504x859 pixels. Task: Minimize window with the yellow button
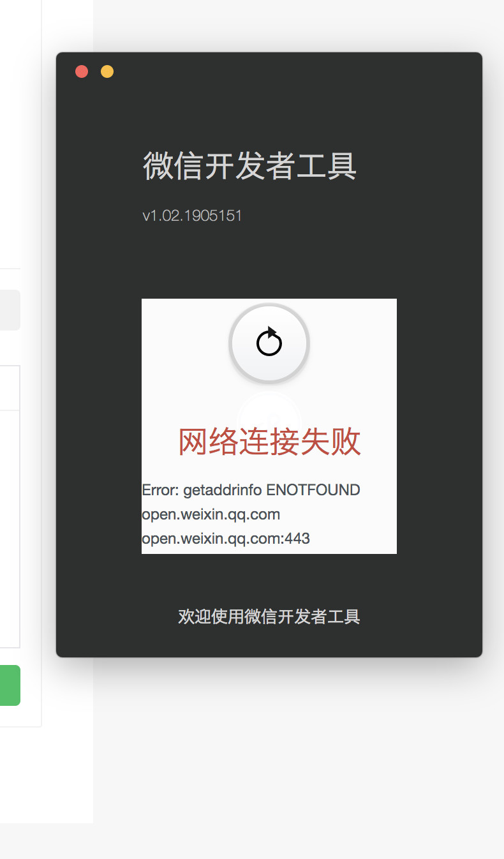point(107,71)
